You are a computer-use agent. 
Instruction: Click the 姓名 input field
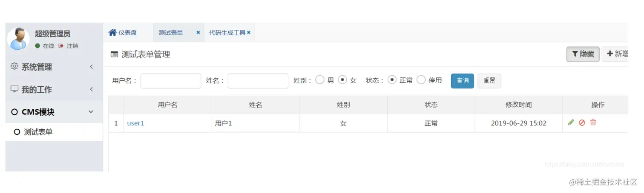[x=258, y=81]
